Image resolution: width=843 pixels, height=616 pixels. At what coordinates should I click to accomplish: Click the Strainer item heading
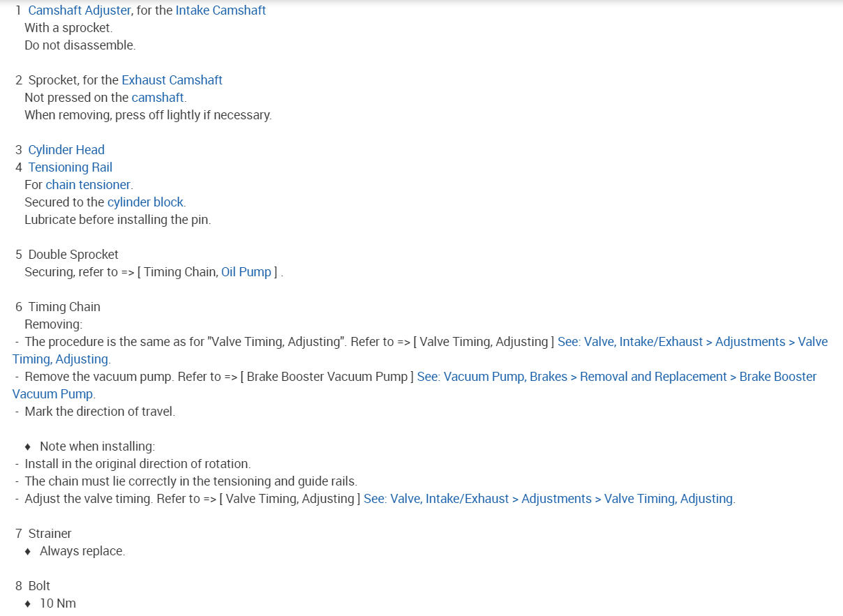(50, 534)
